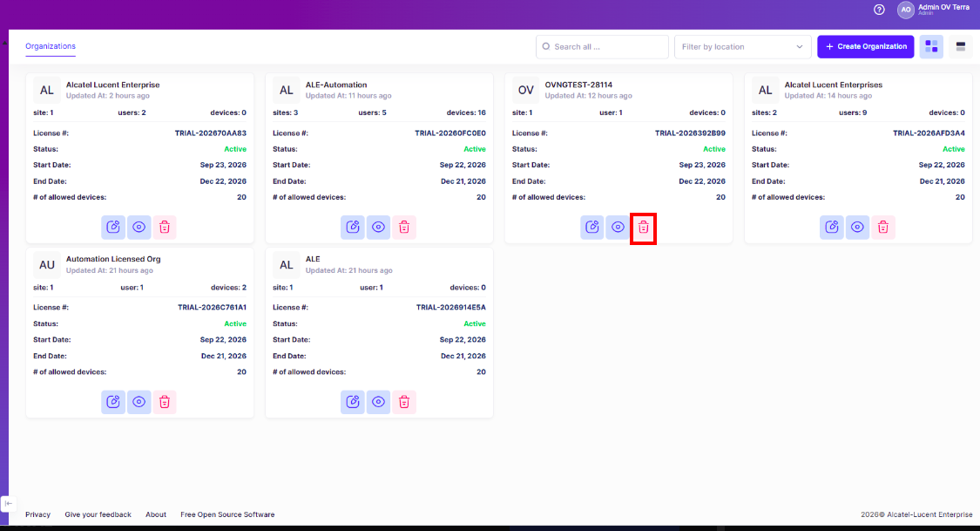The image size is (980, 531).
Task: Click the Create Organization button
Action: click(x=866, y=46)
